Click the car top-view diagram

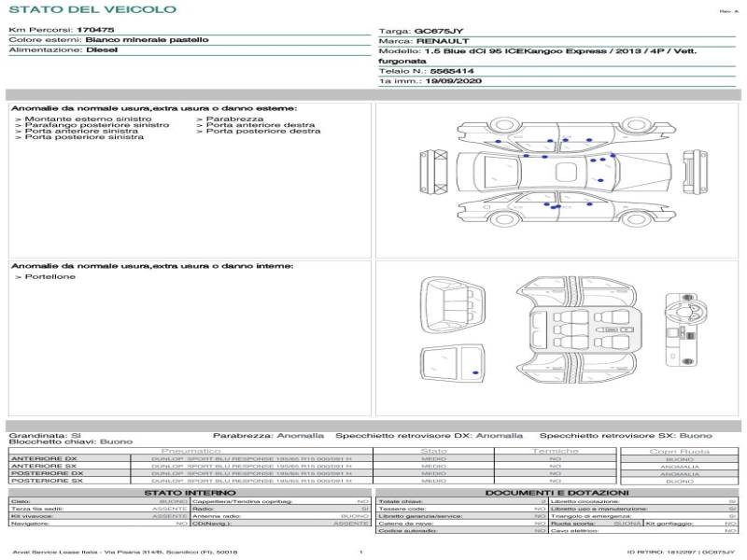pyautogui.click(x=564, y=172)
